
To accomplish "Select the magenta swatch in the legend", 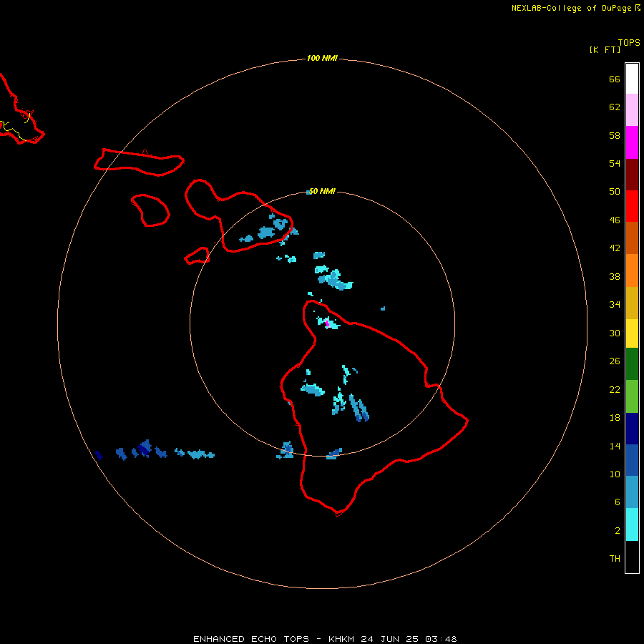I will tap(632, 142).
